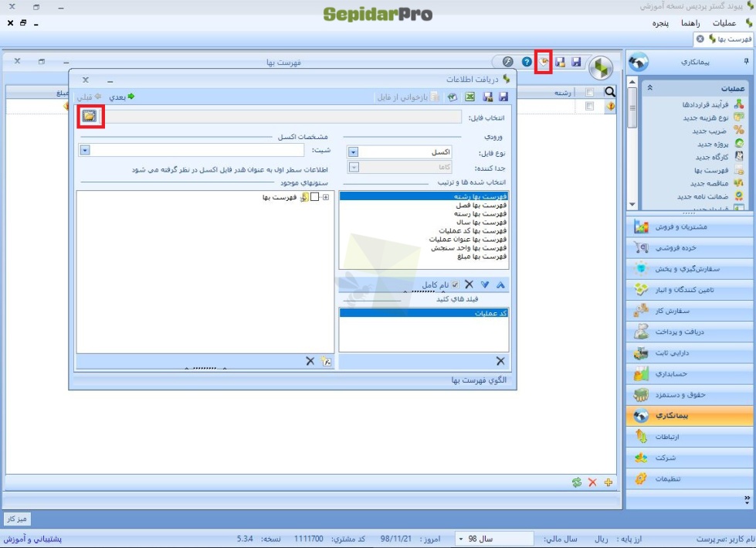Open the نوع فایل dropdown
Screen dimensions: 756x548
coord(353,152)
